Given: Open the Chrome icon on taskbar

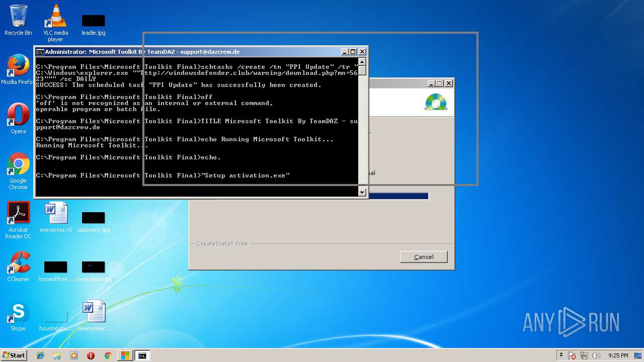Looking at the screenshot, I should click(x=108, y=355).
